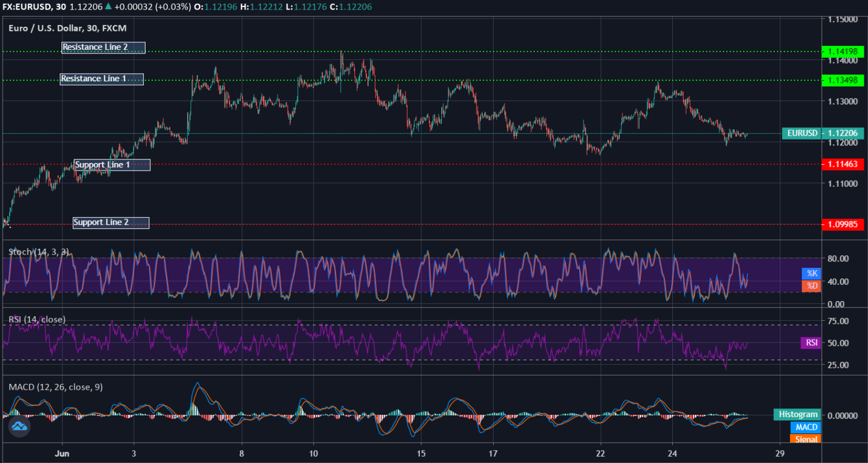The width and height of the screenshot is (868, 463).
Task: Click the Histogram MACD label
Action: click(797, 414)
